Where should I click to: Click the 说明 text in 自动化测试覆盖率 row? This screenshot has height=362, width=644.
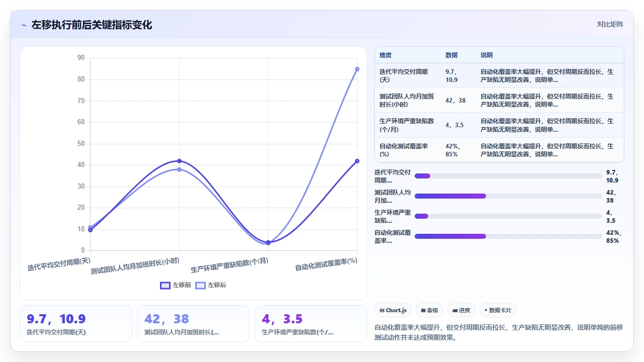click(x=547, y=150)
